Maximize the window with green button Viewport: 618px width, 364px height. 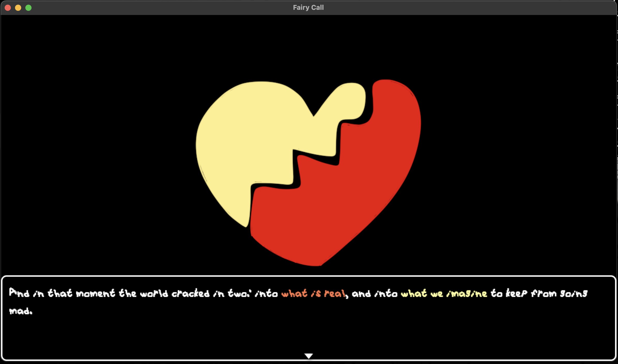pyautogui.click(x=28, y=8)
